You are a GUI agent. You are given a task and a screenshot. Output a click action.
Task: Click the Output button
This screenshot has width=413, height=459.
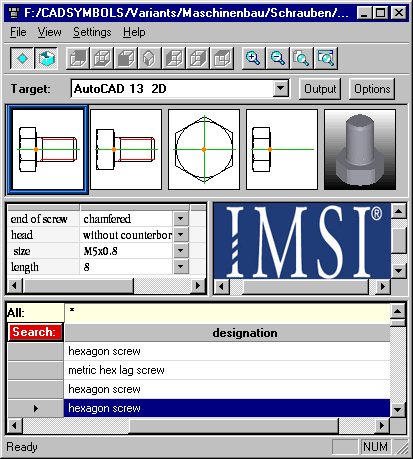(x=320, y=89)
